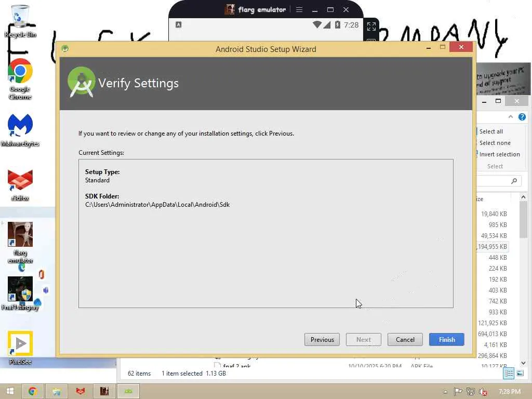Go back with the Previous button

(x=322, y=340)
